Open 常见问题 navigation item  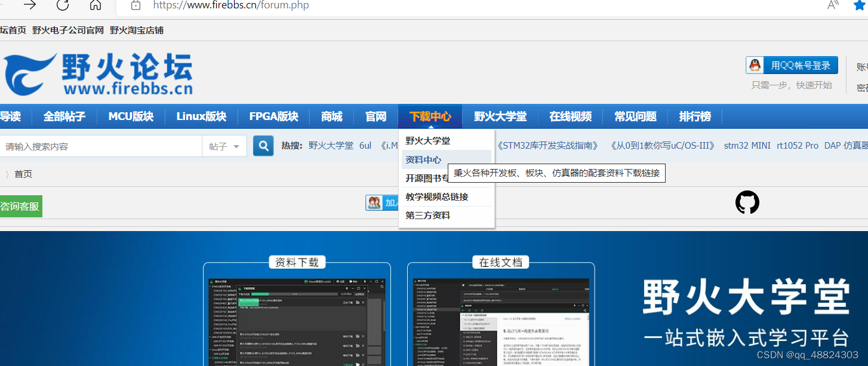[636, 116]
